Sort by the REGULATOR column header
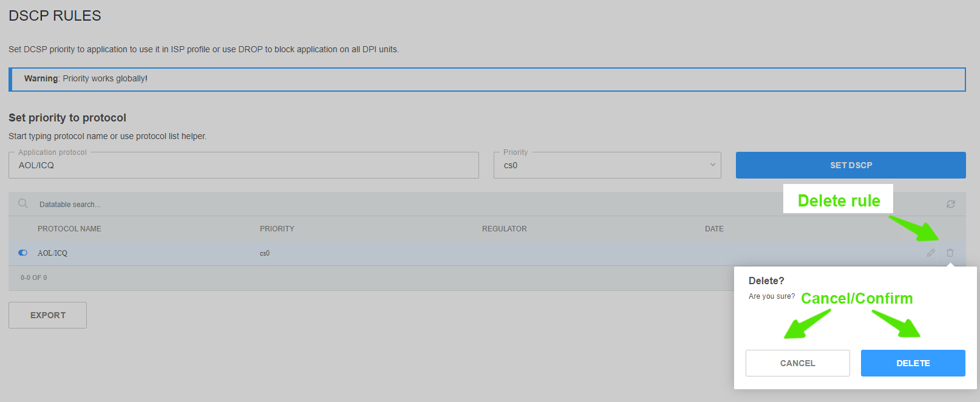980x402 pixels. [x=504, y=229]
